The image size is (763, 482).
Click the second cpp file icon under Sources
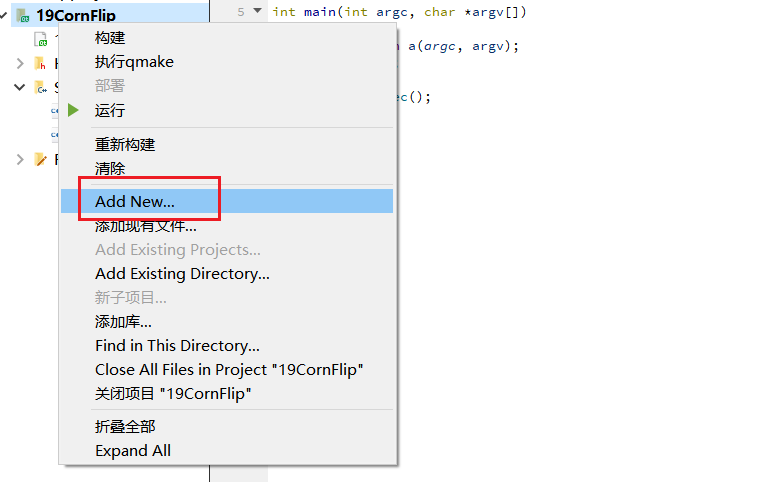(54, 135)
